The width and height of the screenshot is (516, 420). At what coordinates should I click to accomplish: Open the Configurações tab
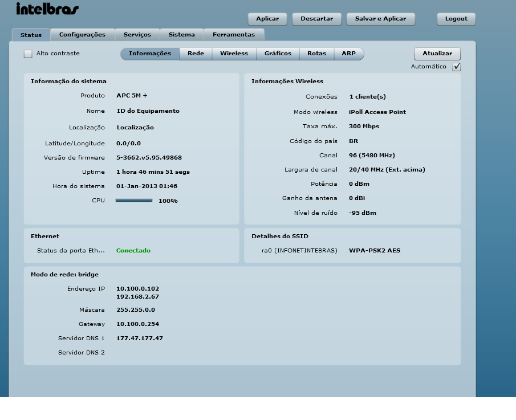coord(82,35)
